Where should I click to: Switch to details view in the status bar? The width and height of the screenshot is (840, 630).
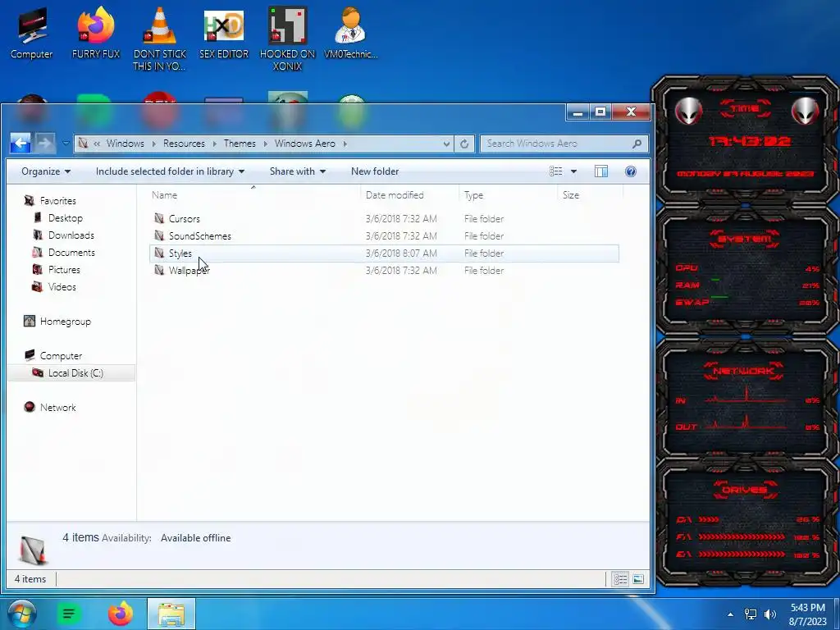(620, 579)
